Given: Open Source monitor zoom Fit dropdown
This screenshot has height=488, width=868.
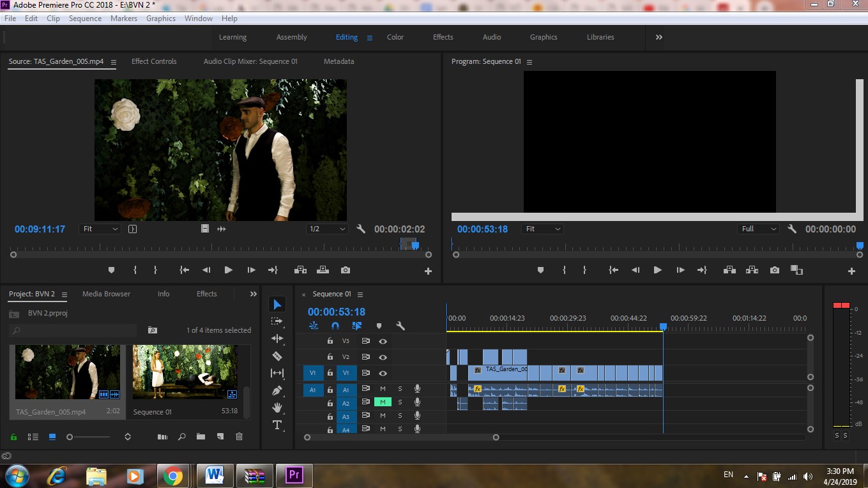Looking at the screenshot, I should 100,229.
